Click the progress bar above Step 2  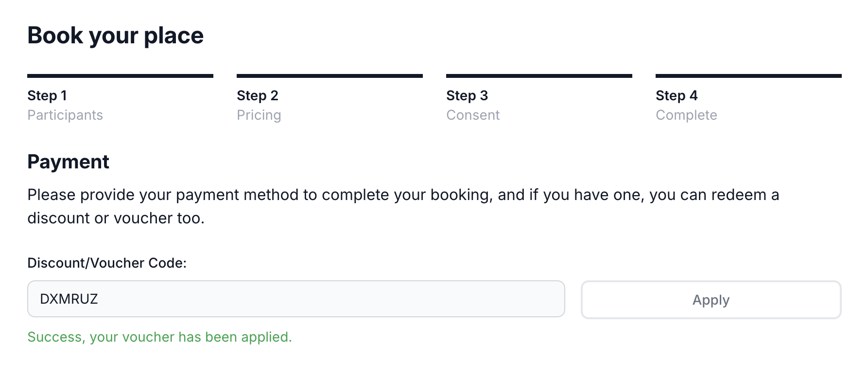330,75
